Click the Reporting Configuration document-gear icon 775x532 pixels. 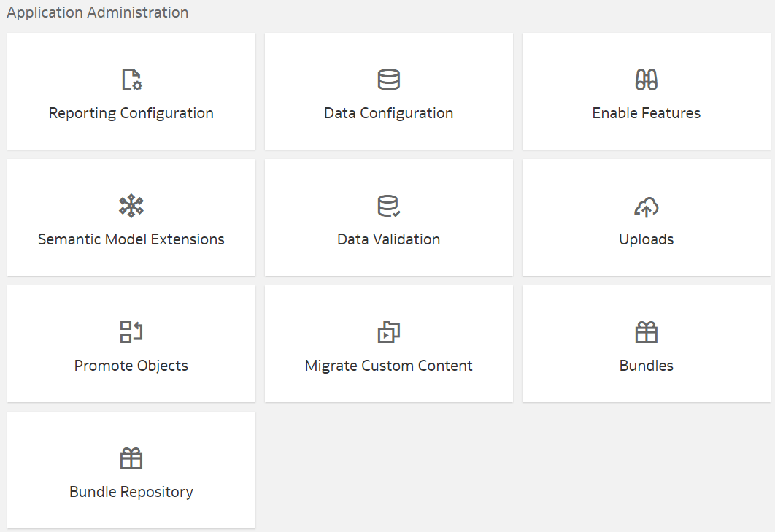(131, 80)
